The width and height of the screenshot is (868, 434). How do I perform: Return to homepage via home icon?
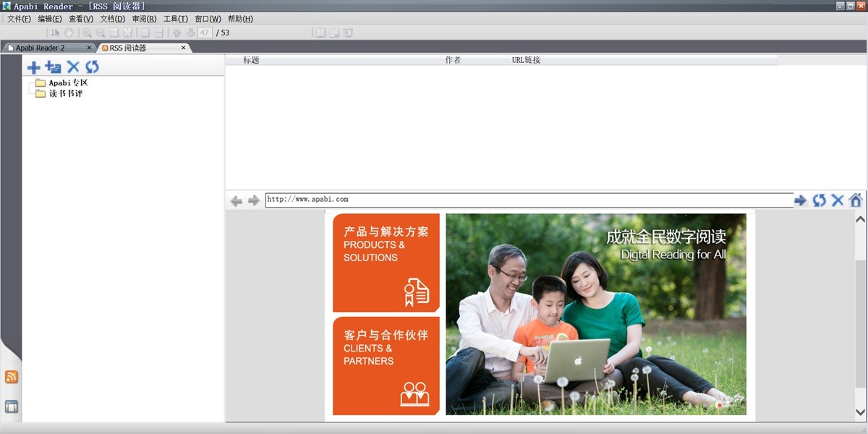[x=856, y=200]
